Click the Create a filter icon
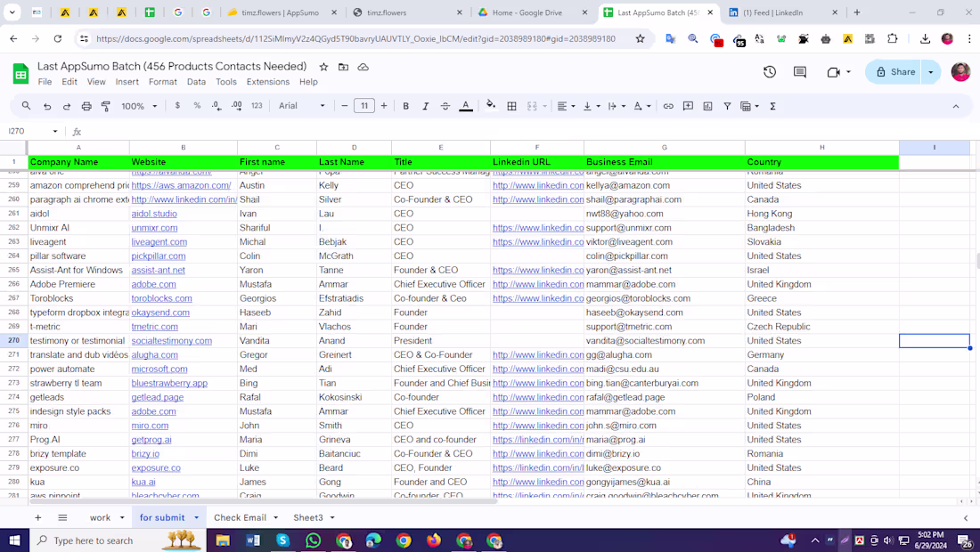The width and height of the screenshot is (980, 552). pyautogui.click(x=727, y=106)
